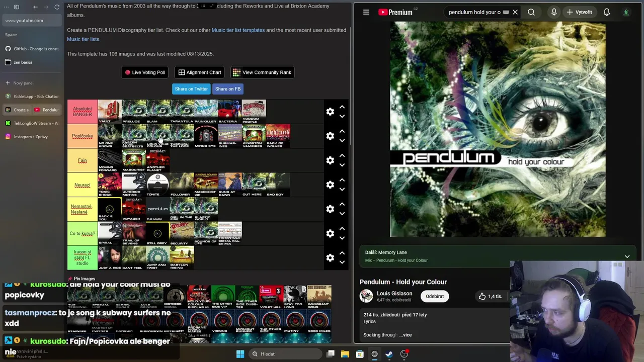Share the tier list on FB

(228, 89)
